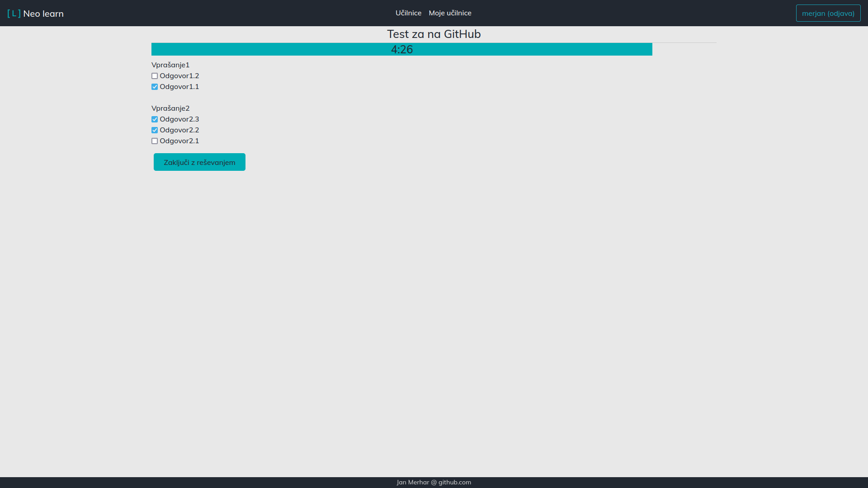Go to Moje učilnice page
Viewport: 868px width, 488px height.
[450, 13]
